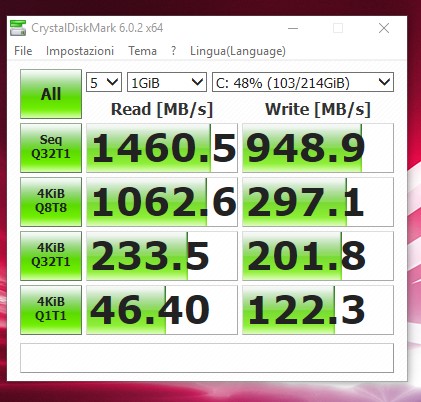Screen dimensions: 421x402
Task: Run all benchmarks with the All button
Action: [x=51, y=94]
